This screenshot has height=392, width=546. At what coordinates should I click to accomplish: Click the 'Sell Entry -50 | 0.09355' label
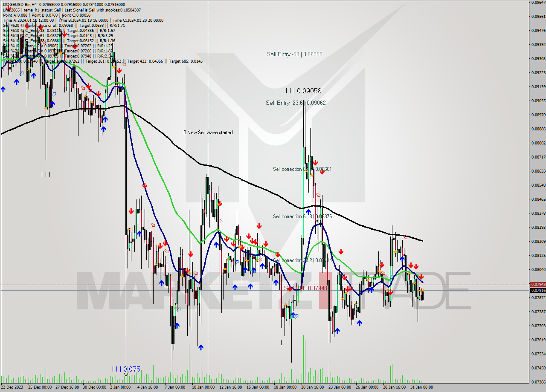click(x=294, y=54)
